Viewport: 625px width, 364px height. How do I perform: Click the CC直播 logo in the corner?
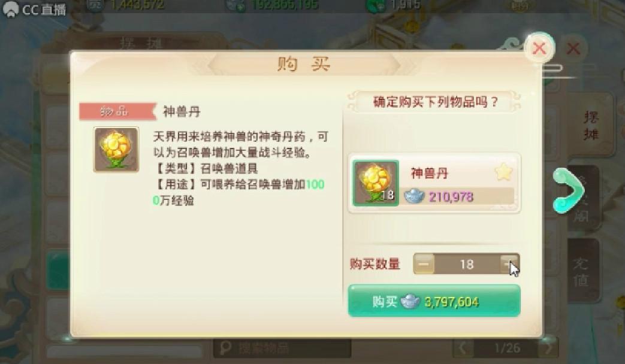click(x=34, y=9)
